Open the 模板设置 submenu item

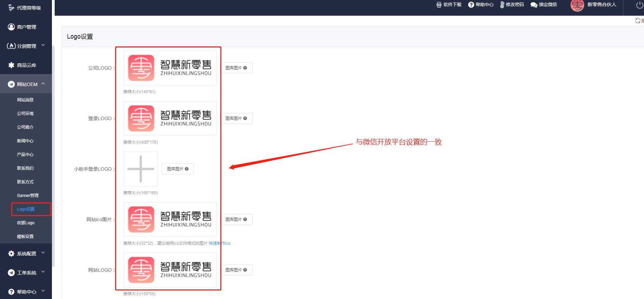26,237
